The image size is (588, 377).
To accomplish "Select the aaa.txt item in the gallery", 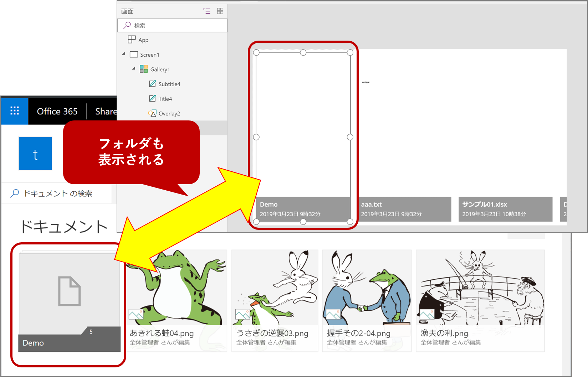I will [x=405, y=209].
